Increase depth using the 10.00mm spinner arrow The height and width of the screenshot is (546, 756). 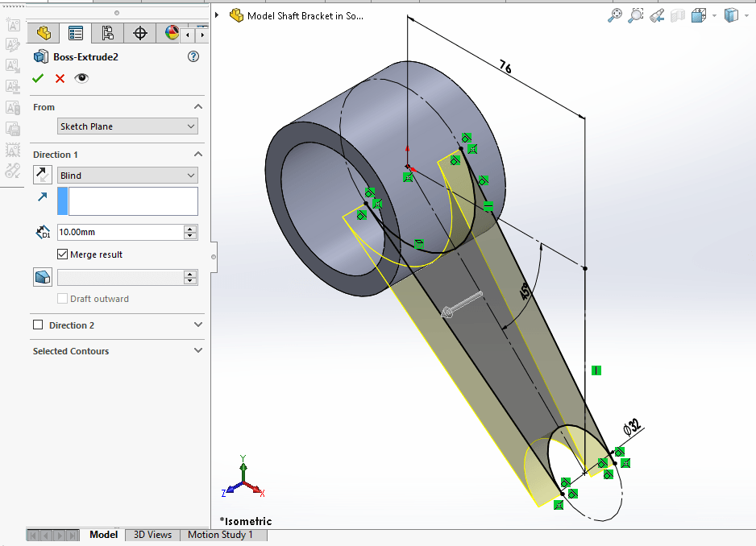[191, 228]
